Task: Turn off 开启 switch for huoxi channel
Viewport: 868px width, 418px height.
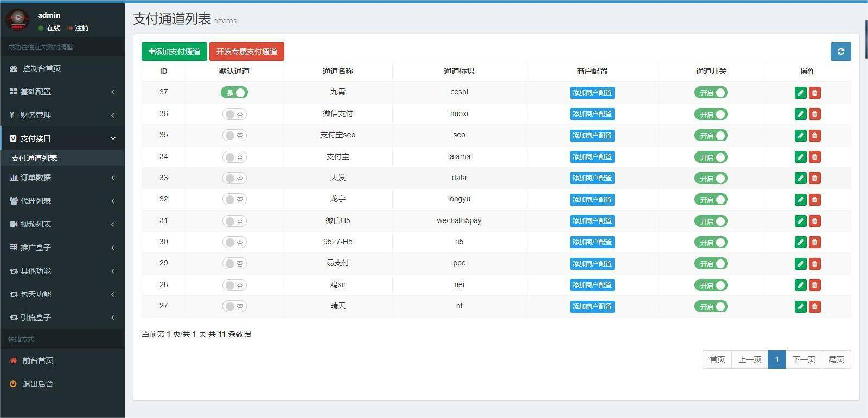Action: point(711,114)
